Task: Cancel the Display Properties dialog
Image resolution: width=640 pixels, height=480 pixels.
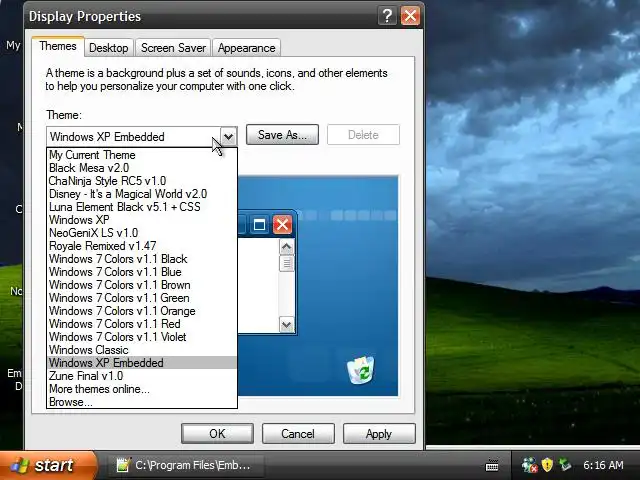Action: click(298, 433)
